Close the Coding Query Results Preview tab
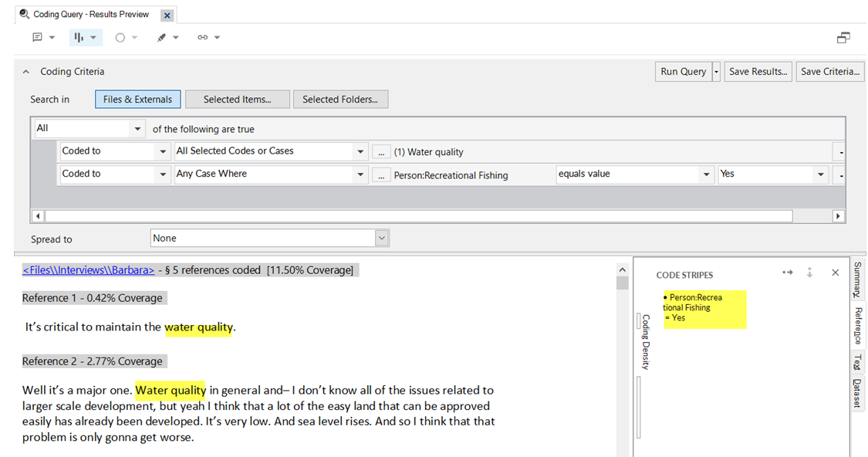This screenshot has height=457, width=868. pos(167,15)
